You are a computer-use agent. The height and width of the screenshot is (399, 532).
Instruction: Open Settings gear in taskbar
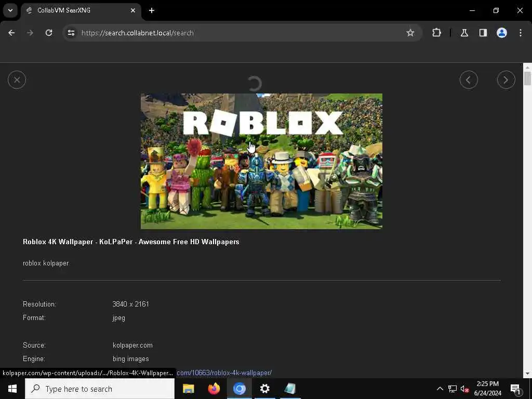click(264, 389)
